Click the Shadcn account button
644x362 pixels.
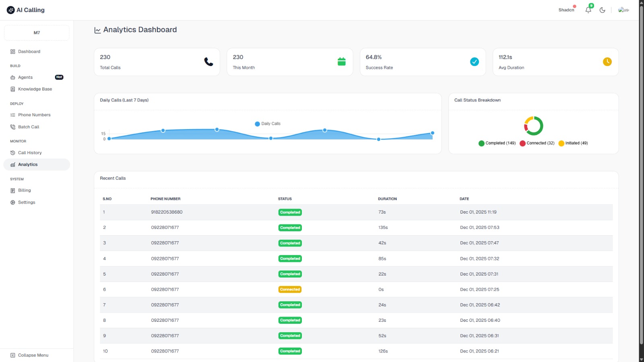coord(566,10)
